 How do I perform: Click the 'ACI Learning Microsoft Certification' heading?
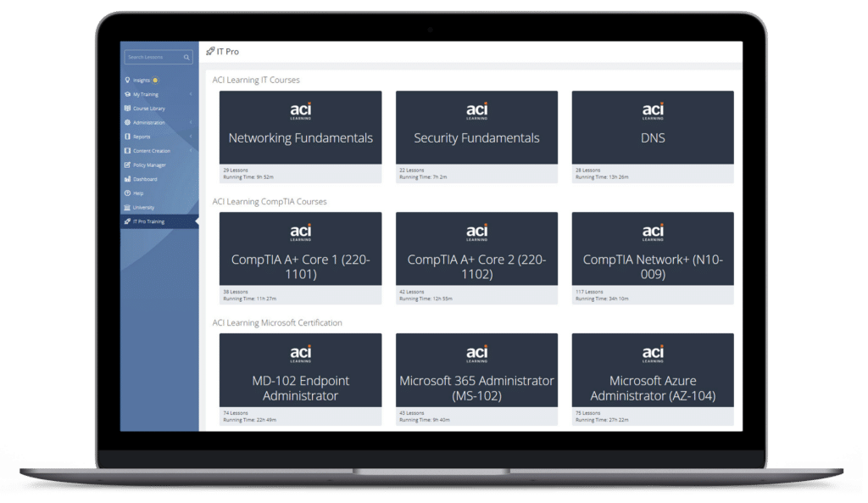[x=277, y=323]
